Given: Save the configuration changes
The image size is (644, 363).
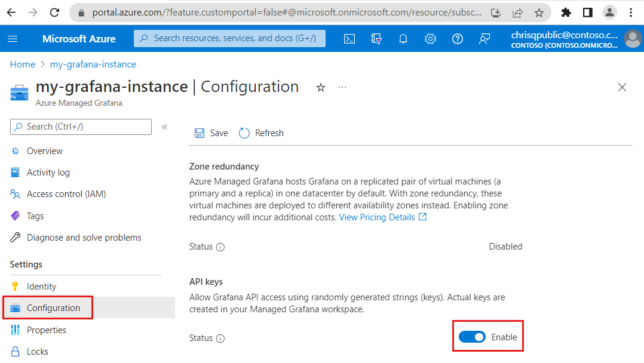Looking at the screenshot, I should (211, 133).
